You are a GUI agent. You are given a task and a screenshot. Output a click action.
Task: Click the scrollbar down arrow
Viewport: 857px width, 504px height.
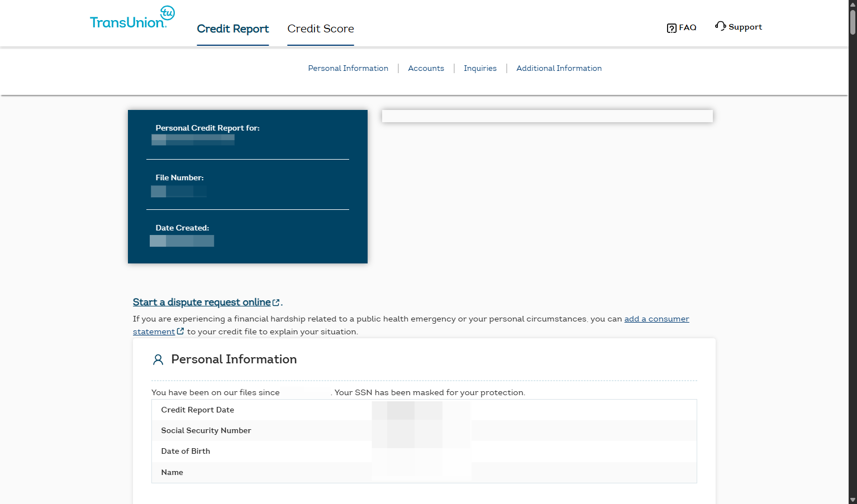(853, 500)
